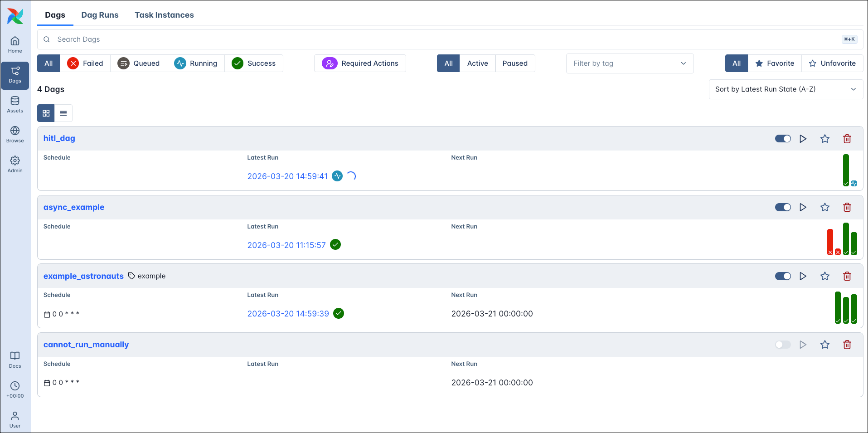Switch to list view layout

(x=63, y=113)
